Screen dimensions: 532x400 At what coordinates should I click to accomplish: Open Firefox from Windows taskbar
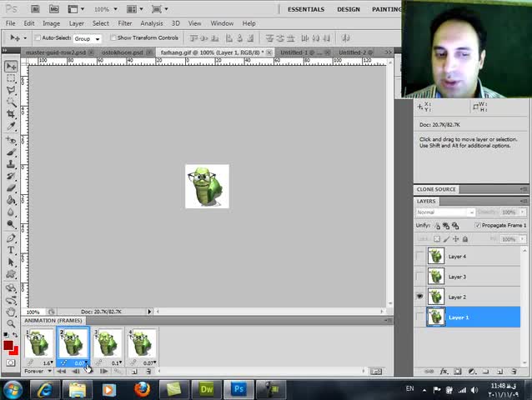pos(142,389)
